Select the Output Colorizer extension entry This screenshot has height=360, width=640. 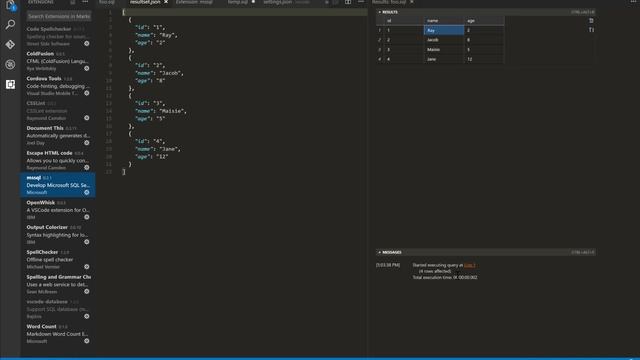pyautogui.click(x=58, y=235)
